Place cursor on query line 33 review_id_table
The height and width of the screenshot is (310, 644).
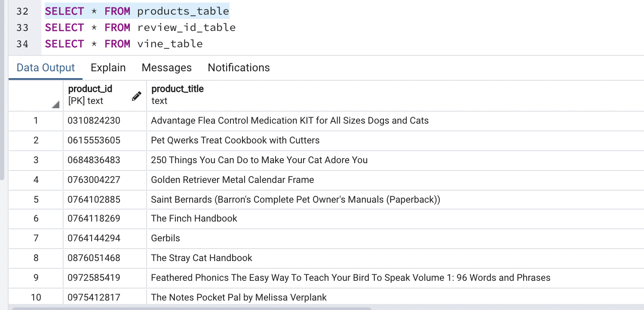pyautogui.click(x=140, y=27)
